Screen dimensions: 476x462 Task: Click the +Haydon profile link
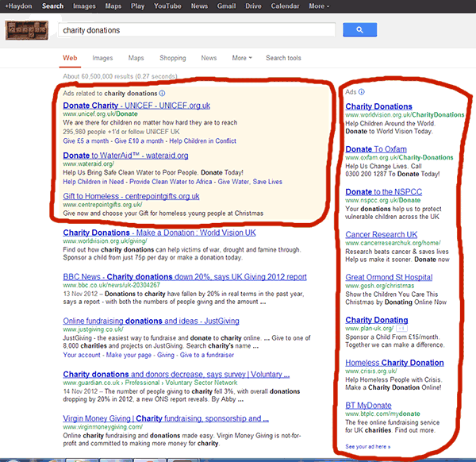pyautogui.click(x=18, y=6)
